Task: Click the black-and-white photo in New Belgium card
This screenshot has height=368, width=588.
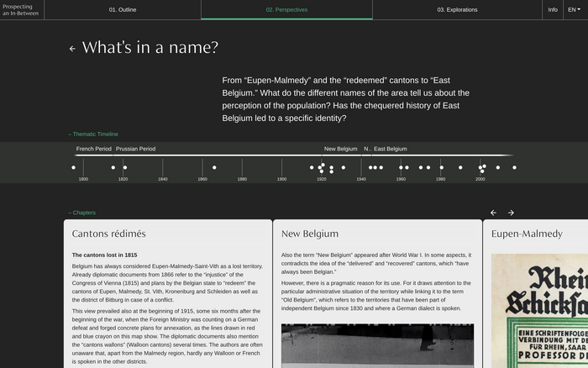Action: tap(378, 345)
